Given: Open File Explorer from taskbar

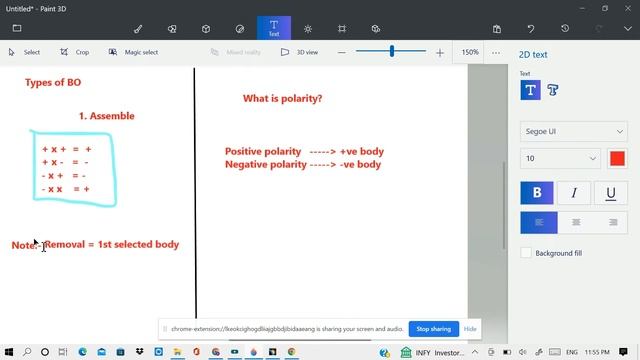Looking at the screenshot, I should (x=178, y=352).
